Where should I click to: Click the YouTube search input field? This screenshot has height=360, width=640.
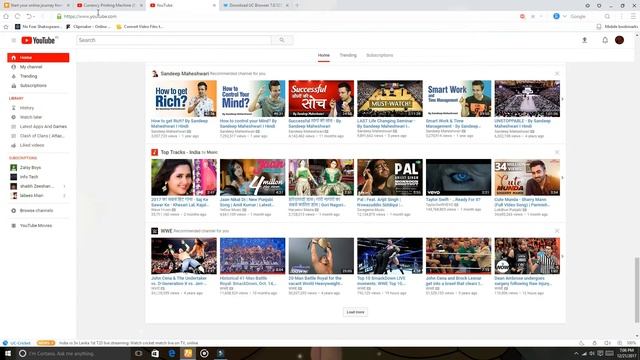tap(174, 40)
